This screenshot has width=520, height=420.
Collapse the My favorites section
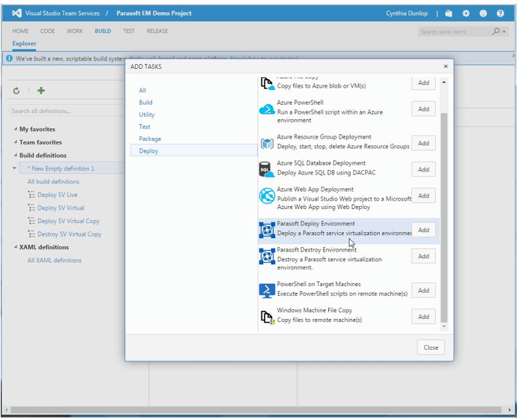[16, 129]
